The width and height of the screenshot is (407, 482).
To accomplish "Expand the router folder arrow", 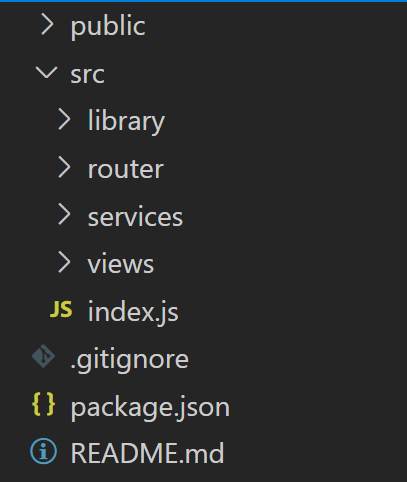I will pos(64,167).
